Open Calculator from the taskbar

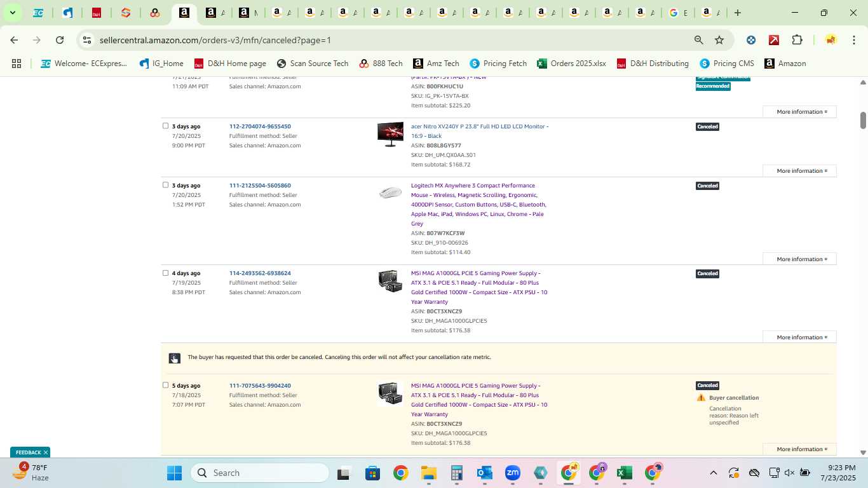point(456,473)
